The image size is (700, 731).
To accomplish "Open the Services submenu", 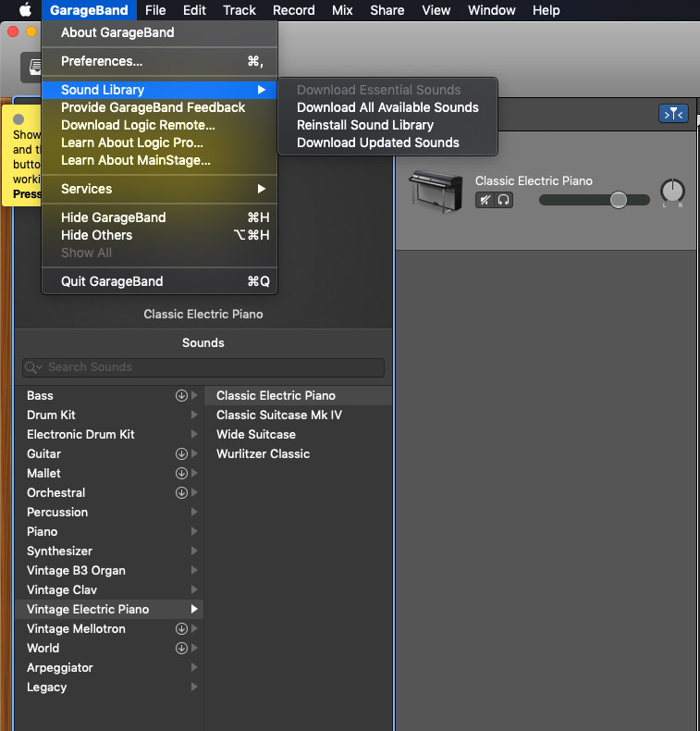I will (x=159, y=189).
